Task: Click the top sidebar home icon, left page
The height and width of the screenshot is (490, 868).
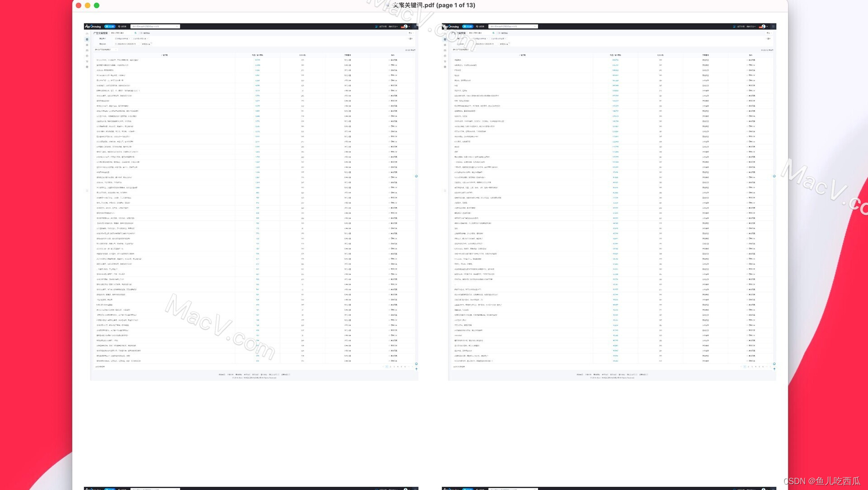Action: [x=87, y=34]
